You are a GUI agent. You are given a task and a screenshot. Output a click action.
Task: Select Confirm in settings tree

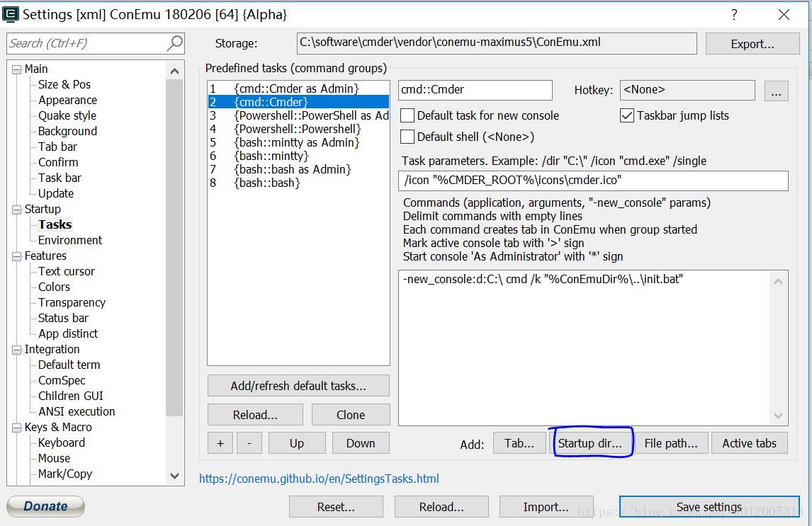[58, 162]
